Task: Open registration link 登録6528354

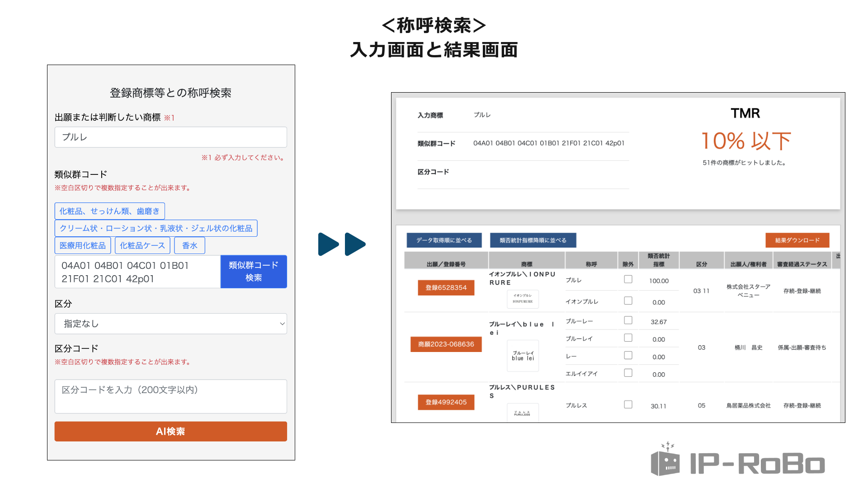Action: pyautogui.click(x=446, y=287)
